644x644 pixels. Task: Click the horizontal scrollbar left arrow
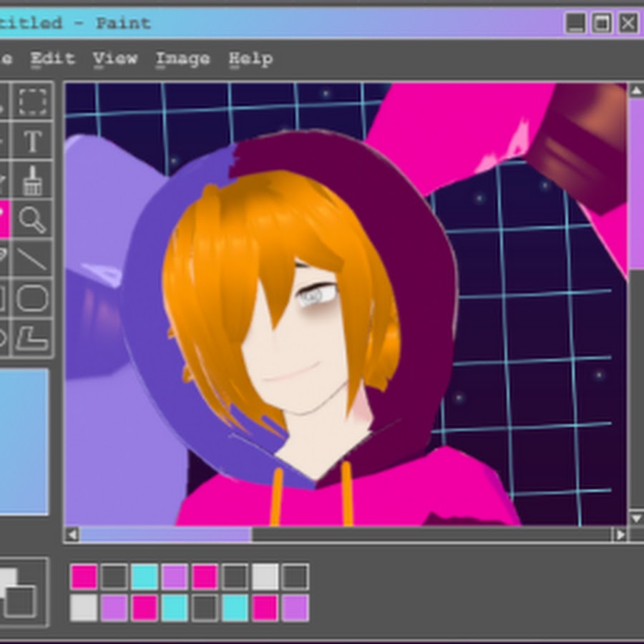point(72,535)
